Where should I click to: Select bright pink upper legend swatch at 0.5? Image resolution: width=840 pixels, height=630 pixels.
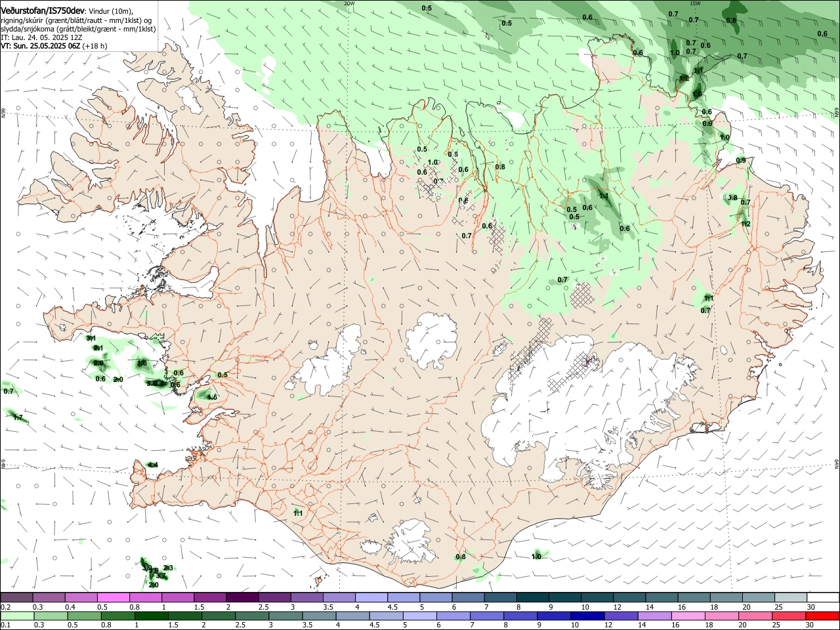tap(113, 597)
